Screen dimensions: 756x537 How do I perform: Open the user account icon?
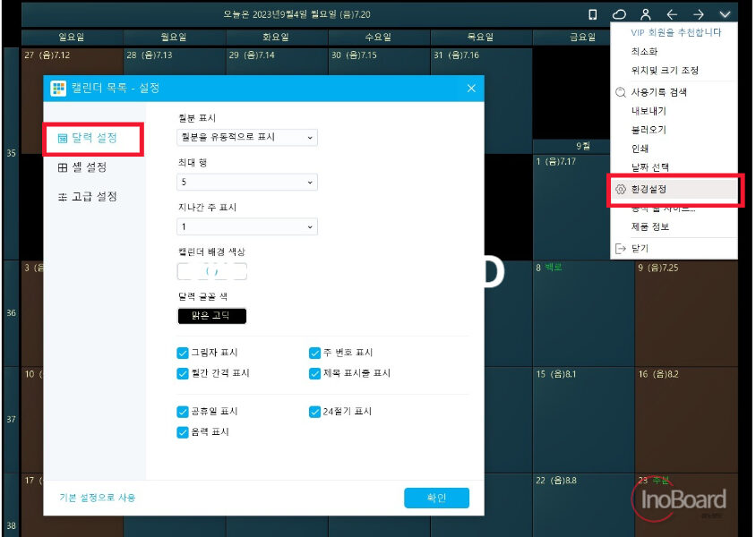645,14
